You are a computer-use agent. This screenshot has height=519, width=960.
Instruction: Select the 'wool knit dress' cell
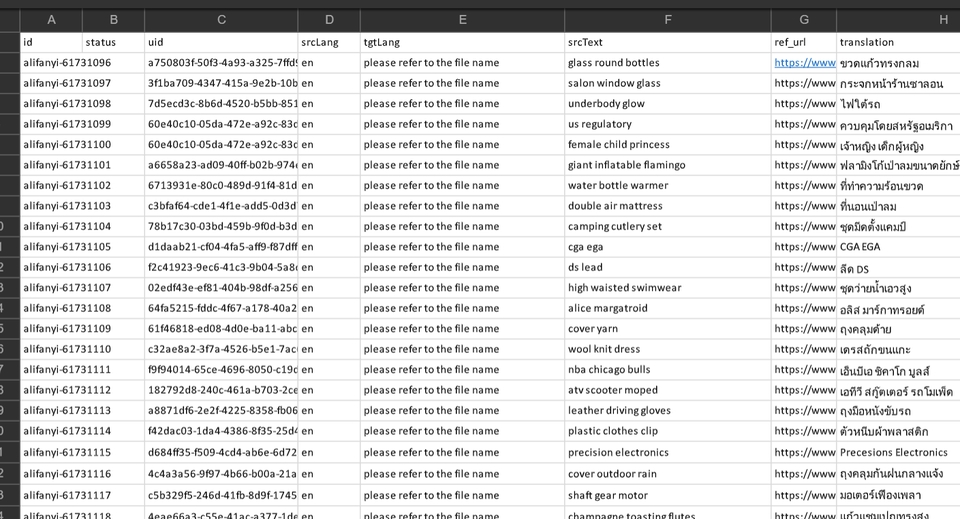pos(667,349)
